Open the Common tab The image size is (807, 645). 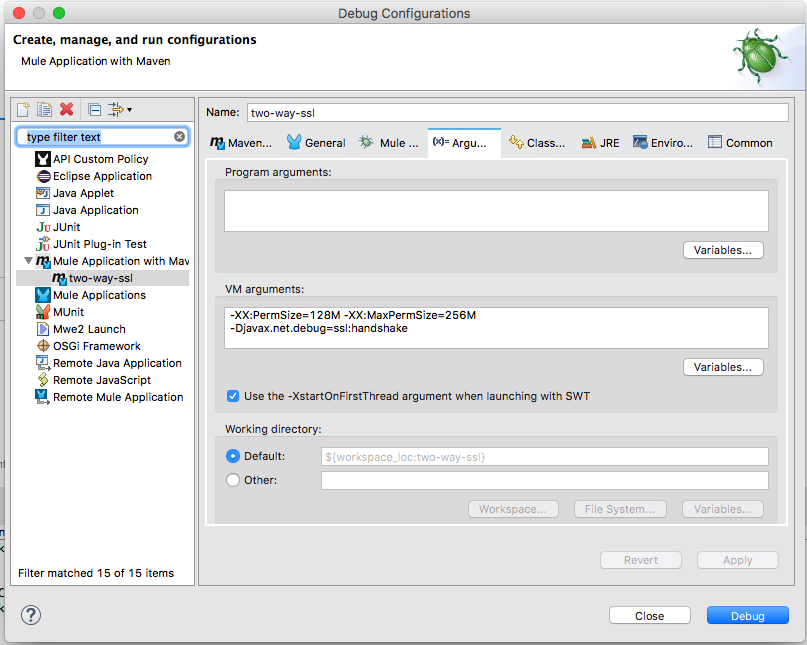coord(740,143)
